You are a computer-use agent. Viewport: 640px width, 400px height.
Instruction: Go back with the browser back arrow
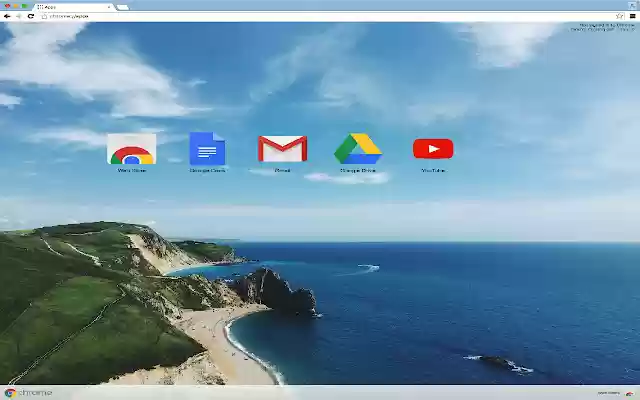(x=7, y=16)
